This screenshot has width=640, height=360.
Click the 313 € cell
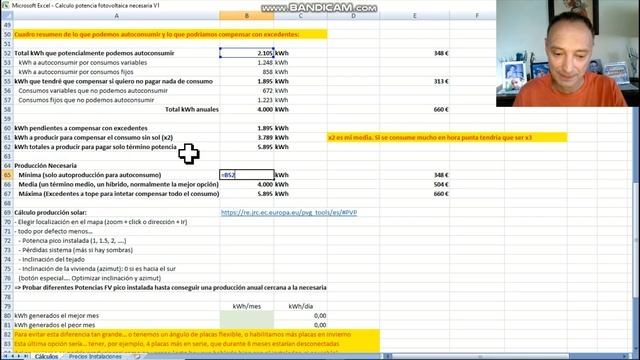click(414, 81)
